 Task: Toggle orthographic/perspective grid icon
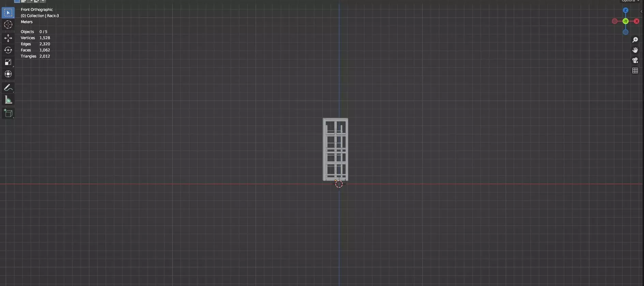635,70
